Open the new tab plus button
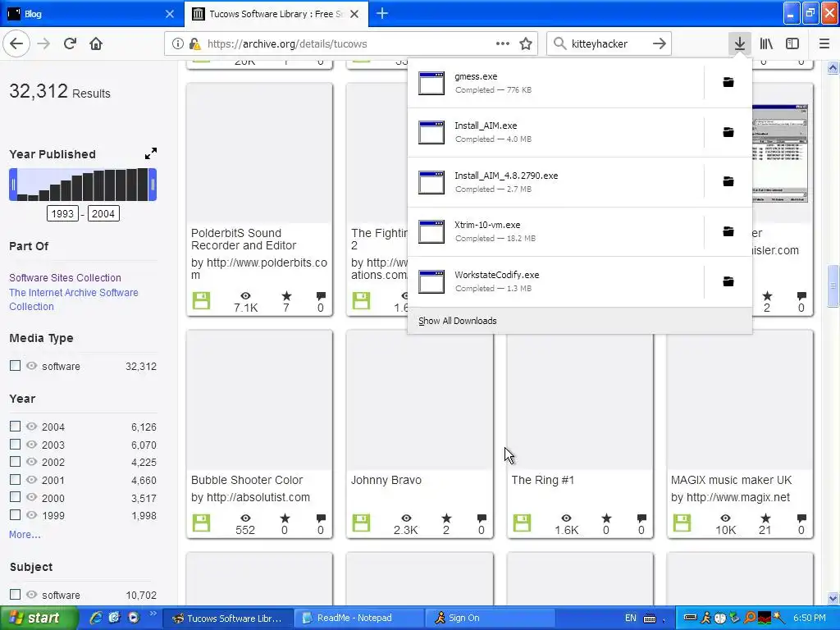840x630 pixels. pos(382,14)
